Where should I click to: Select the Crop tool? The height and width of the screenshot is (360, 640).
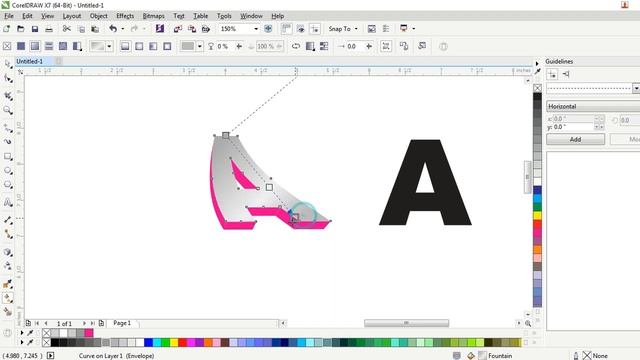click(8, 96)
